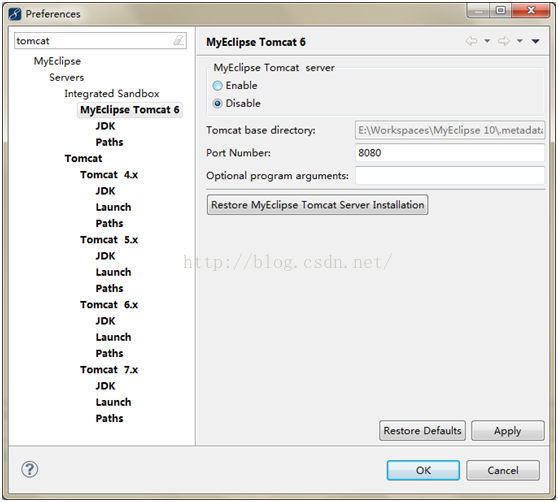Click Restore MyEclipse Tomcat Server Installation button
558x502 pixels.
pos(317,205)
